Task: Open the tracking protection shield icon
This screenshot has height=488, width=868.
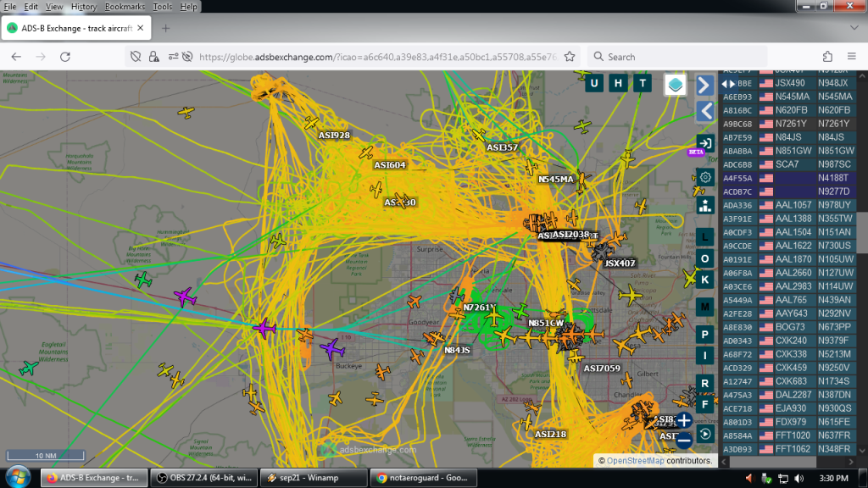Action: point(136,57)
